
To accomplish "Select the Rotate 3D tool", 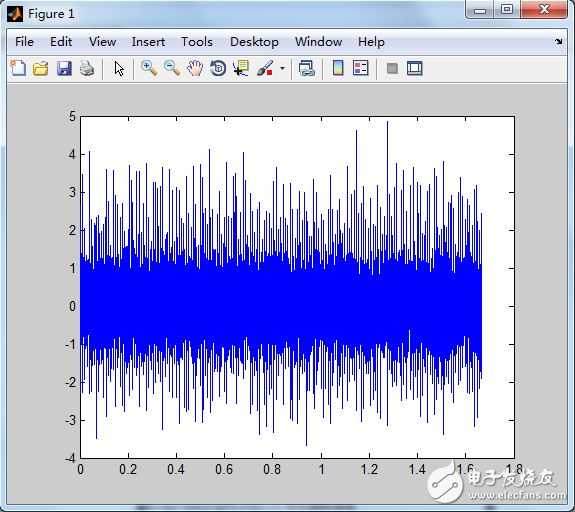I will [x=218, y=69].
